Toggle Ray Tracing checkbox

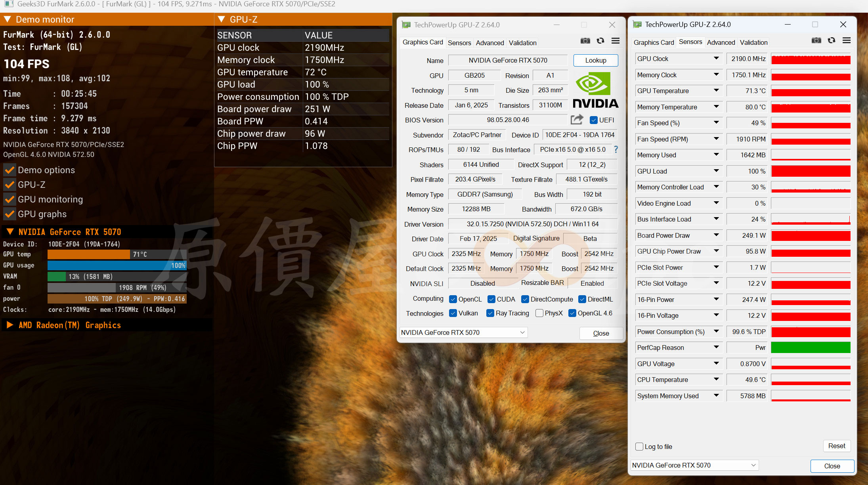tap(490, 313)
